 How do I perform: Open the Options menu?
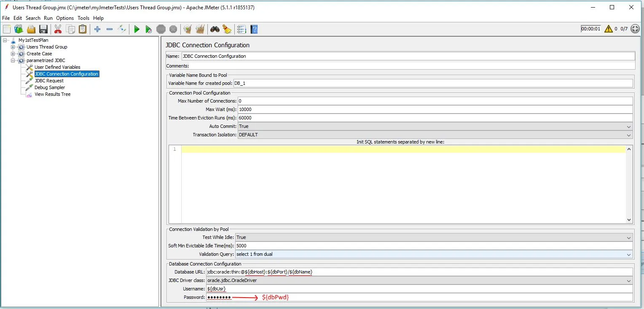[x=65, y=18]
